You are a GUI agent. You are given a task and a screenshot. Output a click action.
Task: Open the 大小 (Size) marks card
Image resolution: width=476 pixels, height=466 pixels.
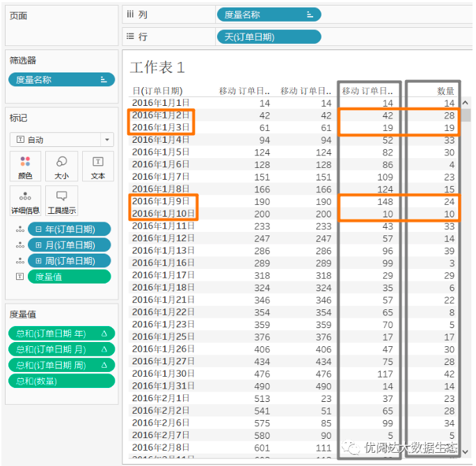pos(62,167)
